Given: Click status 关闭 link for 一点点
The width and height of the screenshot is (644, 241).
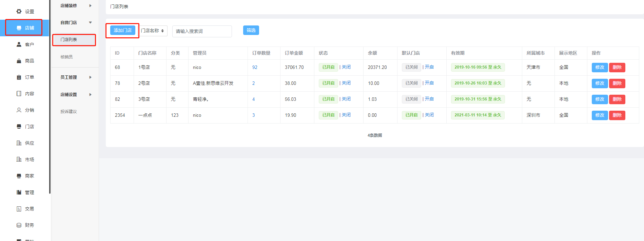Looking at the screenshot, I should click(x=346, y=115).
